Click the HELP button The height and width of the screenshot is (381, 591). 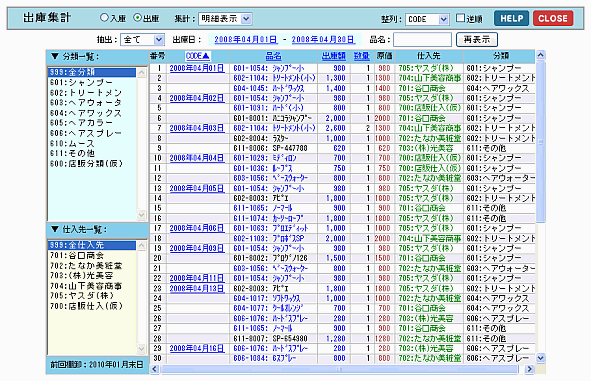511,18
